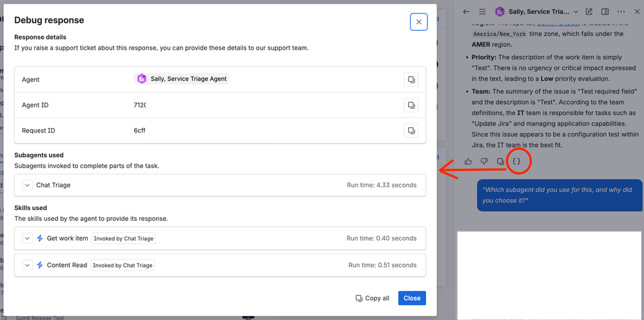Image resolution: width=644 pixels, height=320 pixels.
Task: Click the Debug response dialog title
Action: 49,20
